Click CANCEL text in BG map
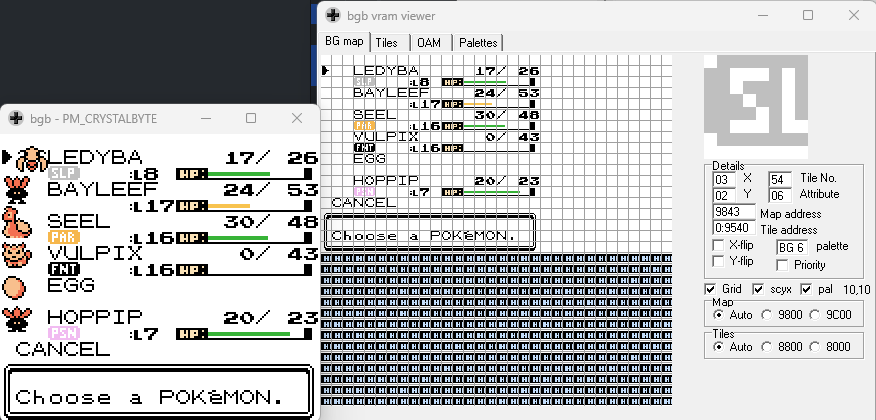Screen dimensions: 876x420 tap(364, 202)
